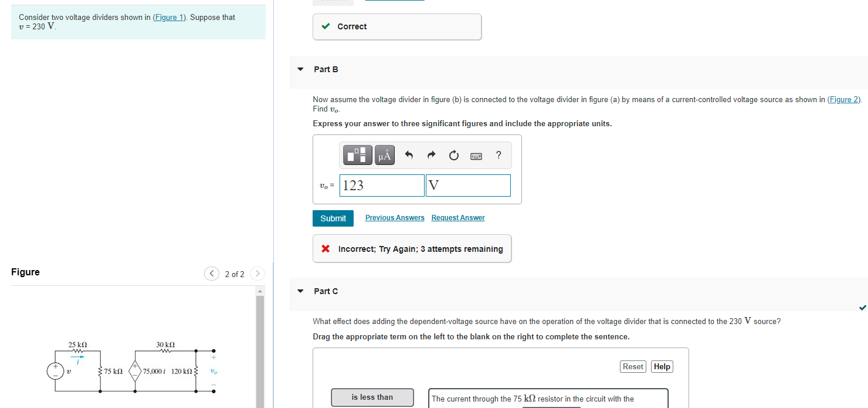Redo using the forward-arrow toolbar icon

[x=431, y=155]
